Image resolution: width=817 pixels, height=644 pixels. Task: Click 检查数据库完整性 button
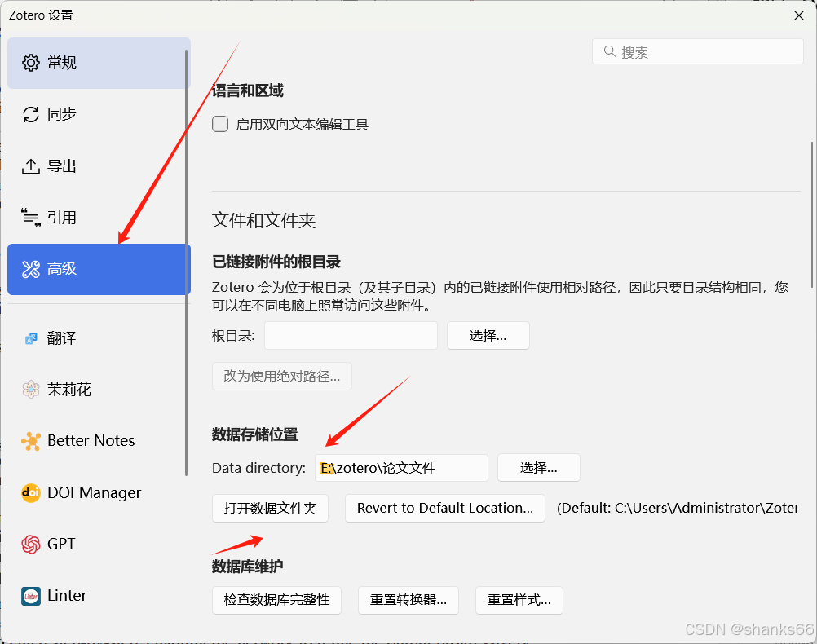(276, 600)
